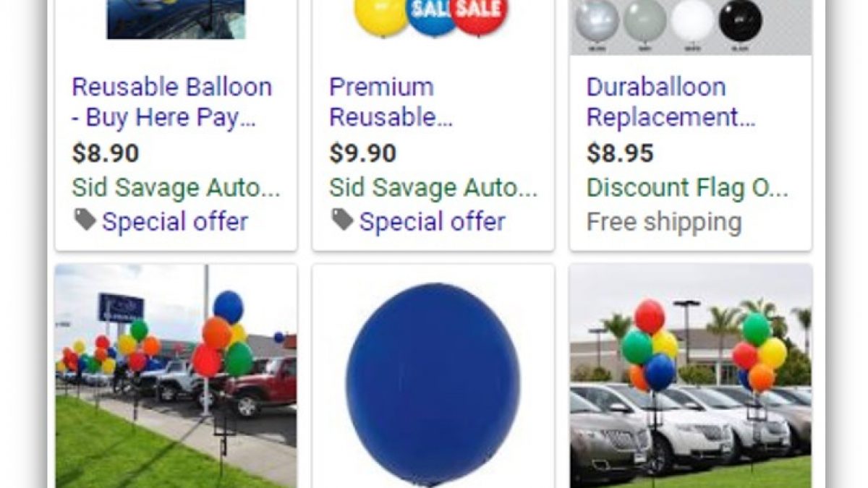Open the dealership lot balloon cluster photo with Jeeps
This screenshot has height=488, width=868.
[176, 376]
